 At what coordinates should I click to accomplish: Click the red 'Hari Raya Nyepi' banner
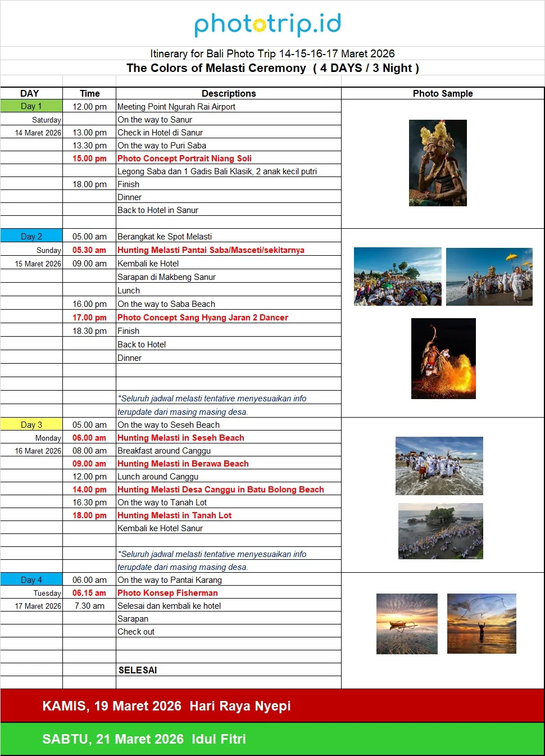[x=272, y=705]
